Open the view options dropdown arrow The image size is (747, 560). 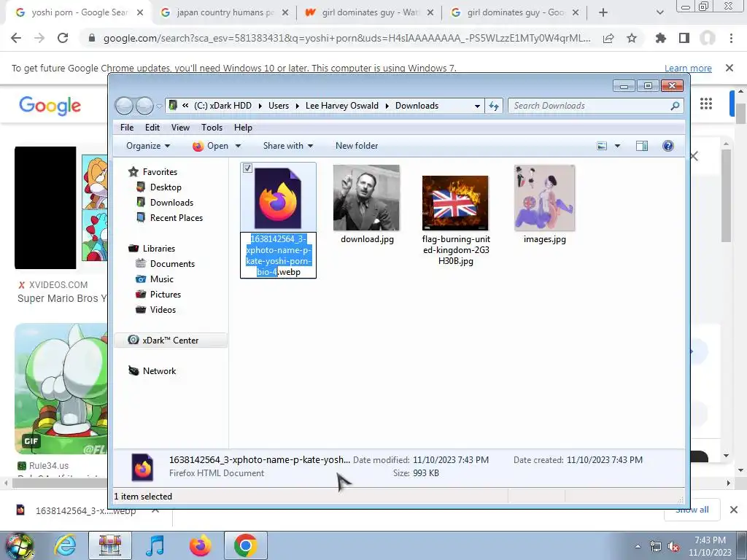coord(617,146)
